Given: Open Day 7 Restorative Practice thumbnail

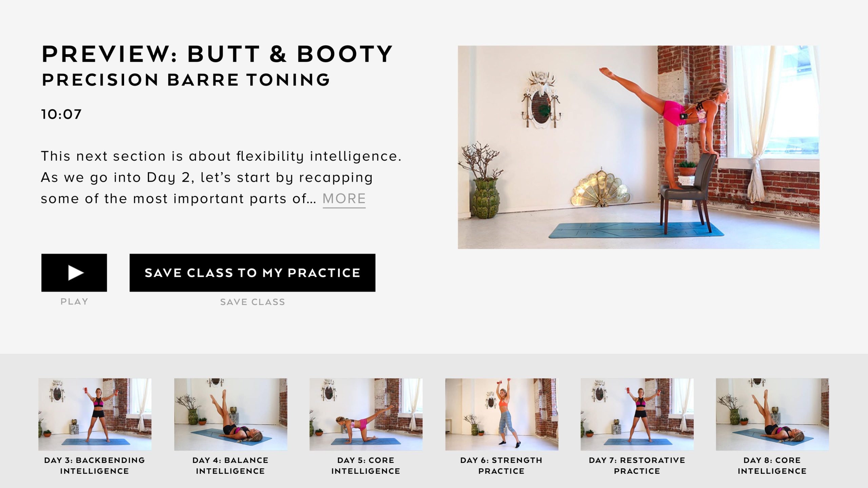Looking at the screenshot, I should coord(637,414).
